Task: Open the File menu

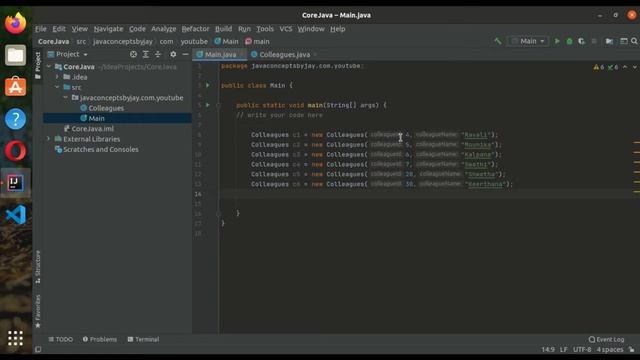Action: (x=40, y=29)
